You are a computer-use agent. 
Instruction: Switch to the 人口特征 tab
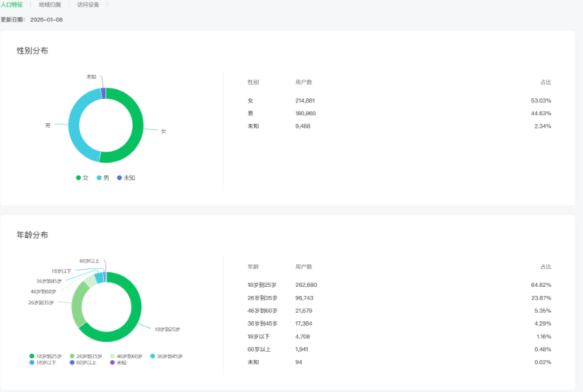11,5
